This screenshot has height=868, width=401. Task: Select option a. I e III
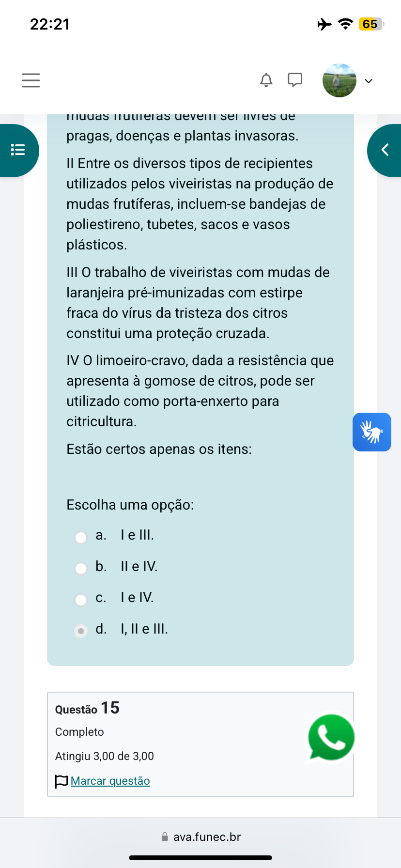[x=81, y=537]
